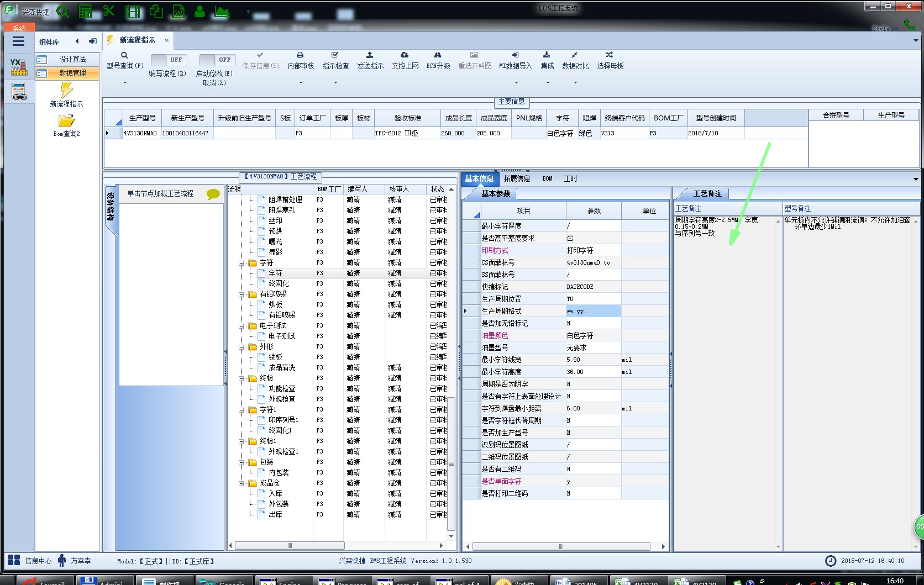This screenshot has height=585, width=924.
Task: Open the 系统 menu tab
Action: tap(19, 28)
